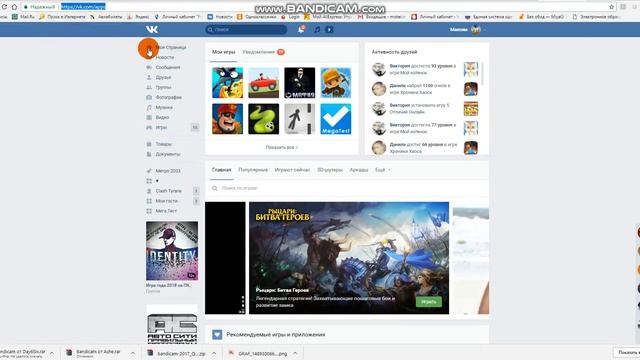This screenshot has width=640, height=360.
Task: Click the Музыка note icon in the sidebar
Action: click(x=149, y=107)
